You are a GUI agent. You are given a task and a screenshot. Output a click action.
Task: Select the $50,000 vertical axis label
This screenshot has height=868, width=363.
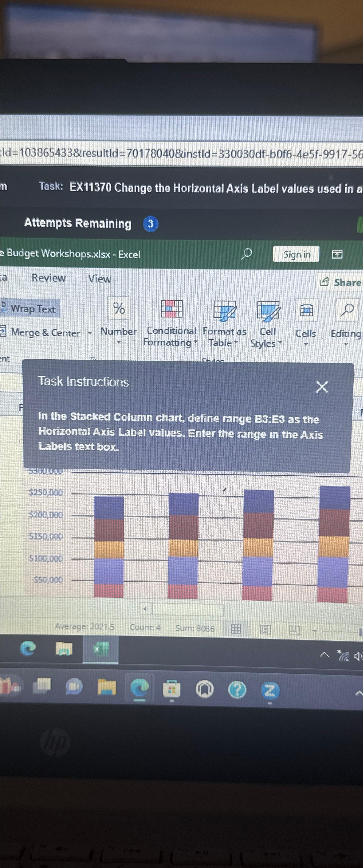(x=48, y=580)
